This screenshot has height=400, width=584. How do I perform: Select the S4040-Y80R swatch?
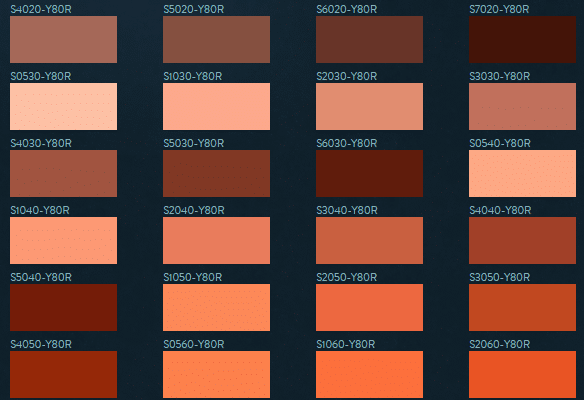click(523, 241)
